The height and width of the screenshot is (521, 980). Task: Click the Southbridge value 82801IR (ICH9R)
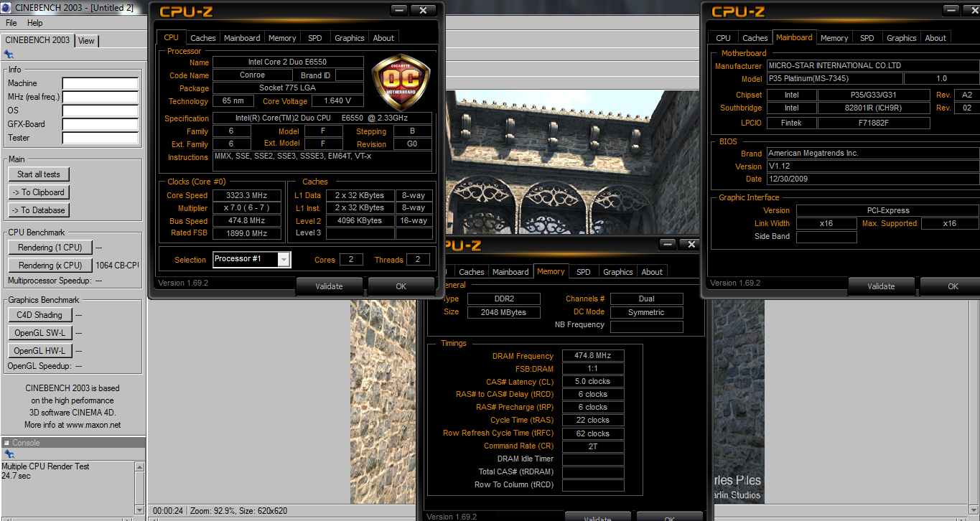874,108
